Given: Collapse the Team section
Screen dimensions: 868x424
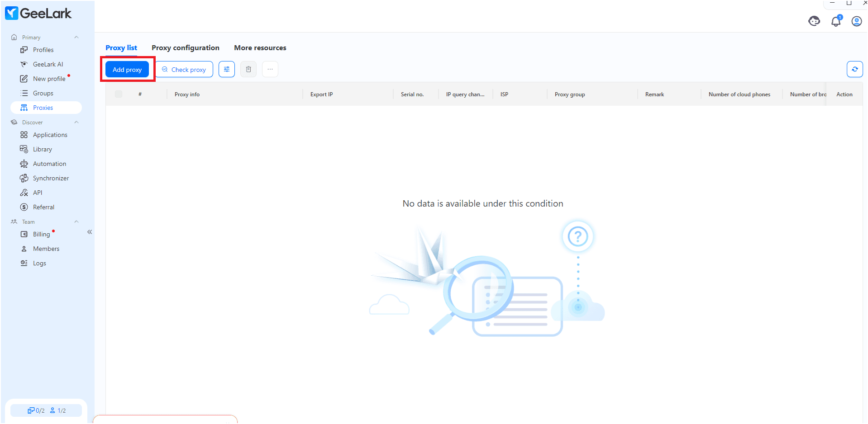Looking at the screenshot, I should (76, 221).
